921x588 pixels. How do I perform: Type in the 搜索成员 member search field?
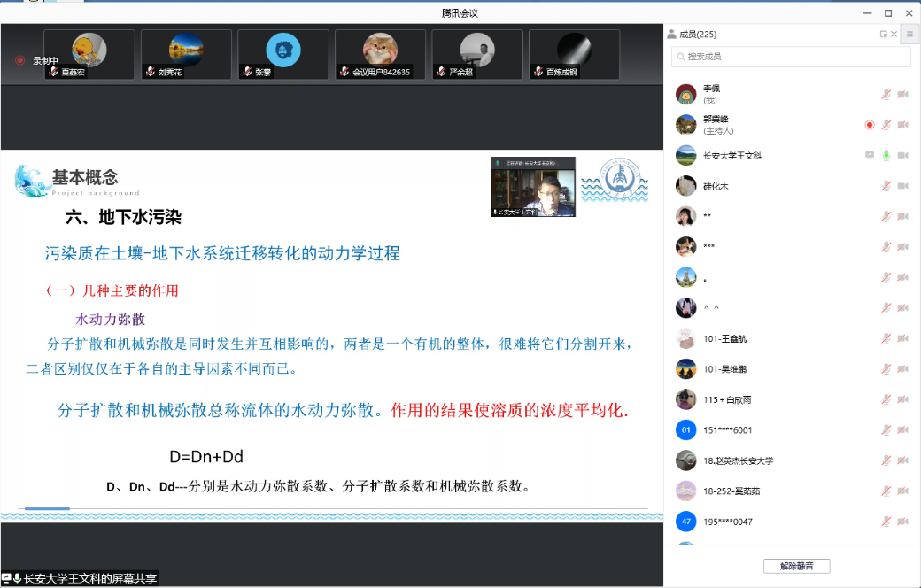click(x=791, y=57)
